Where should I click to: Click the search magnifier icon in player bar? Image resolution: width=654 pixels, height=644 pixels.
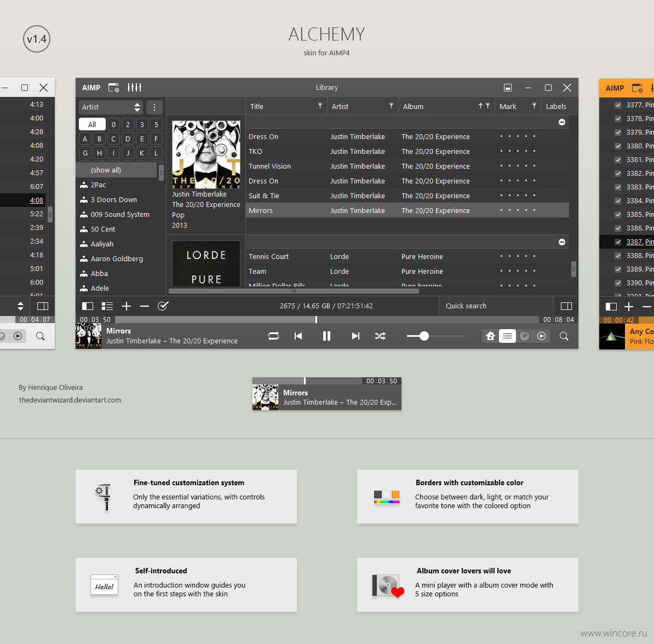coord(564,336)
